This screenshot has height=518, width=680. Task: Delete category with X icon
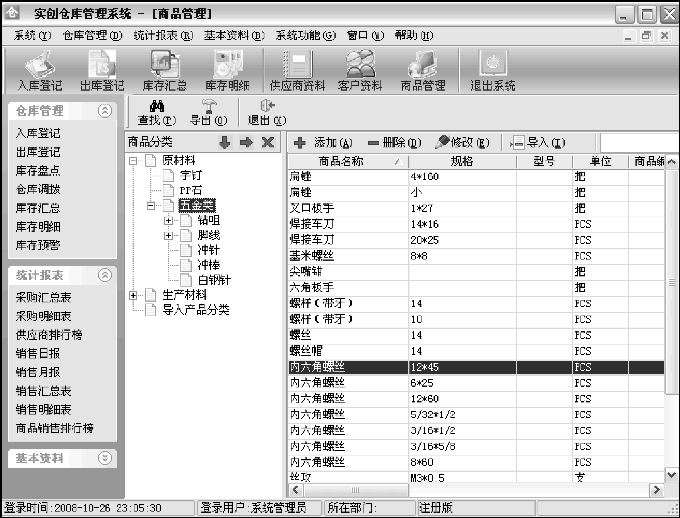pos(268,142)
